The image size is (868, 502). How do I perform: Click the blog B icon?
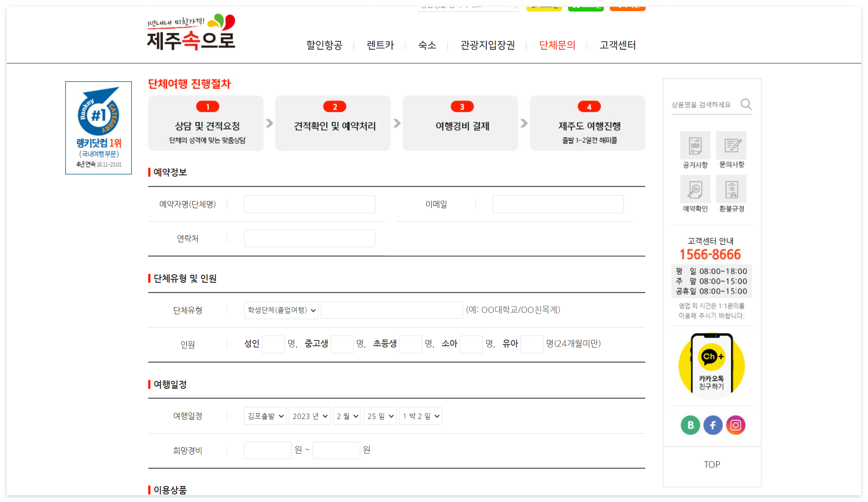point(690,425)
